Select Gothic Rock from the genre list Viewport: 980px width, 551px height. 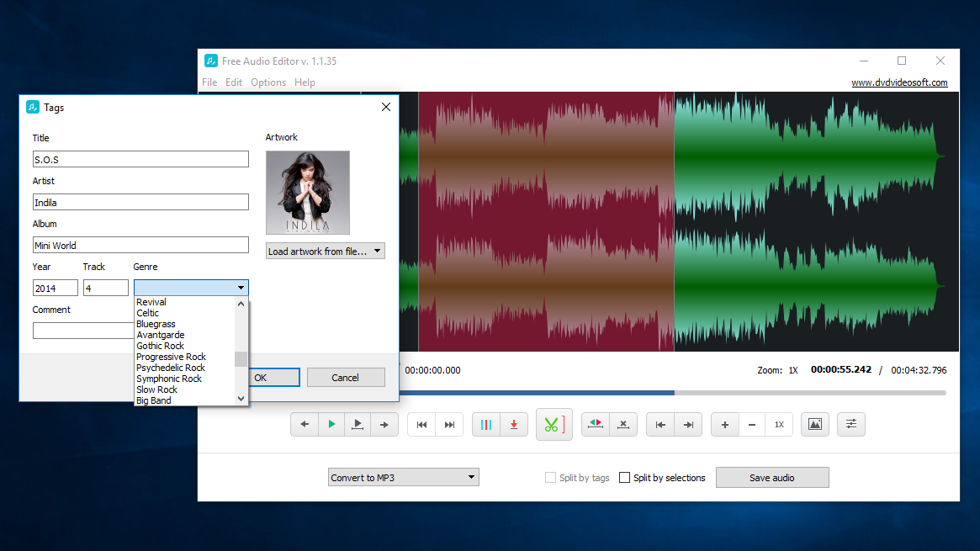161,346
